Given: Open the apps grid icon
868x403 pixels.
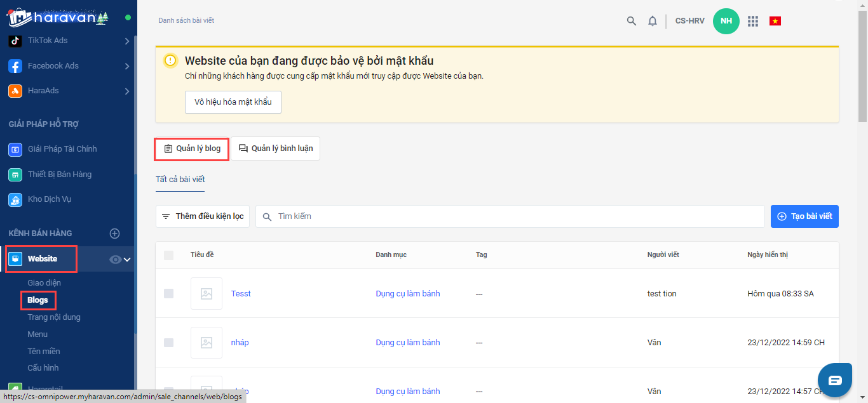Looking at the screenshot, I should (x=753, y=21).
